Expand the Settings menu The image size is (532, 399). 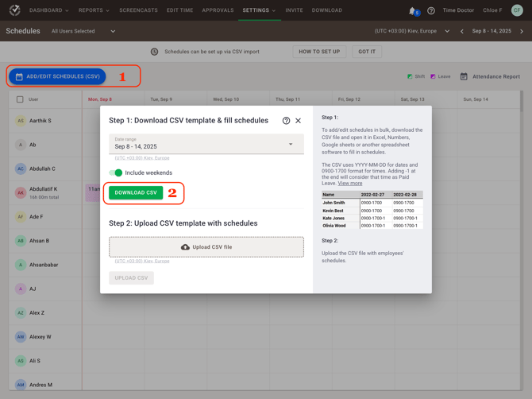click(259, 10)
